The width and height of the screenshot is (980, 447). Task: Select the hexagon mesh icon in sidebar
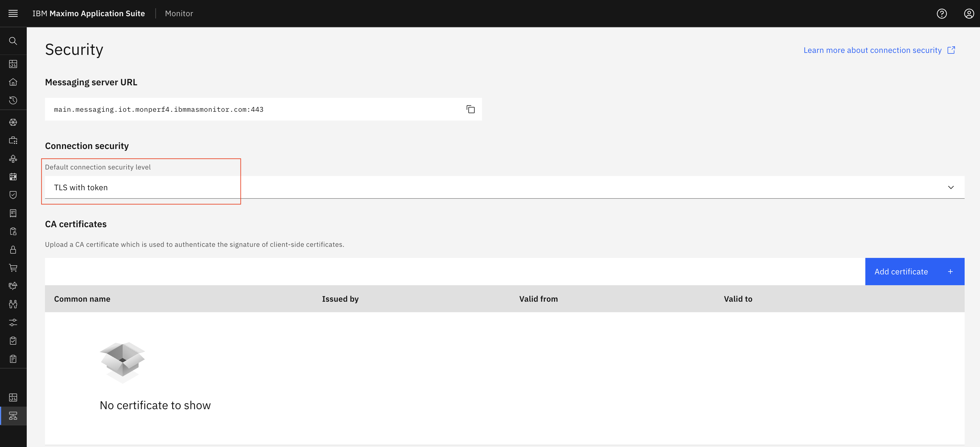[13, 122]
